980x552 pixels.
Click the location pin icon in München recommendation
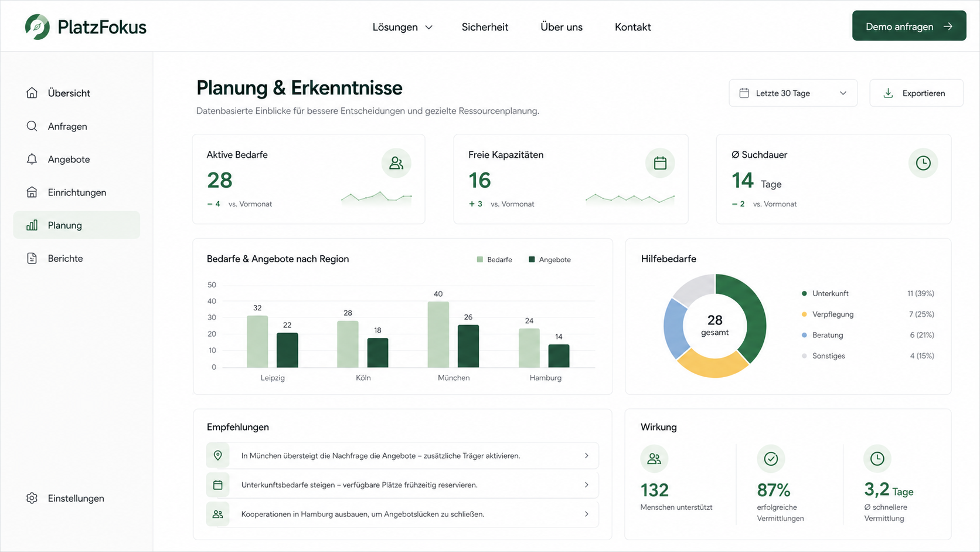[x=218, y=456]
